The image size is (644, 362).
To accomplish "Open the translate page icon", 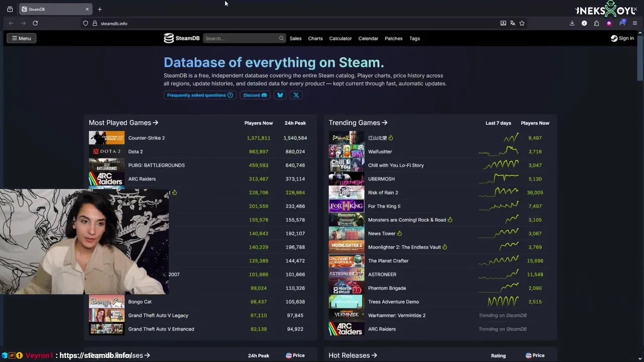I will coord(513,23).
